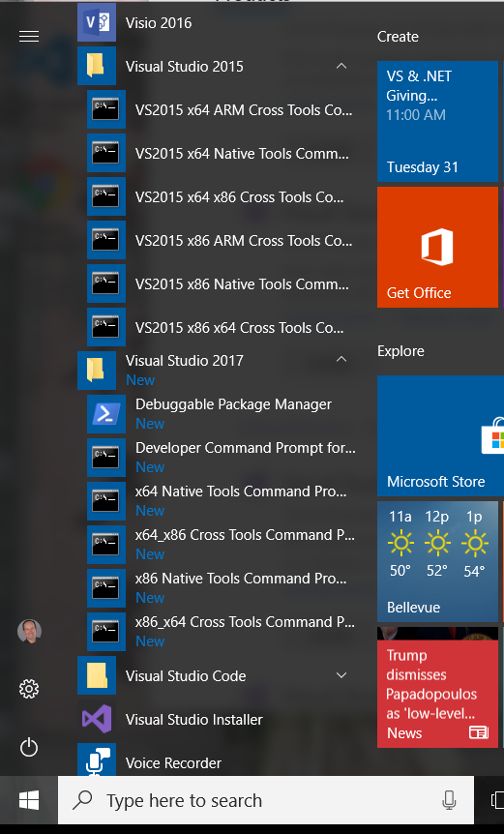Click x86_x64 Cross Tools Command Prompt icon
This screenshot has width=504, height=834.
pos(106,632)
